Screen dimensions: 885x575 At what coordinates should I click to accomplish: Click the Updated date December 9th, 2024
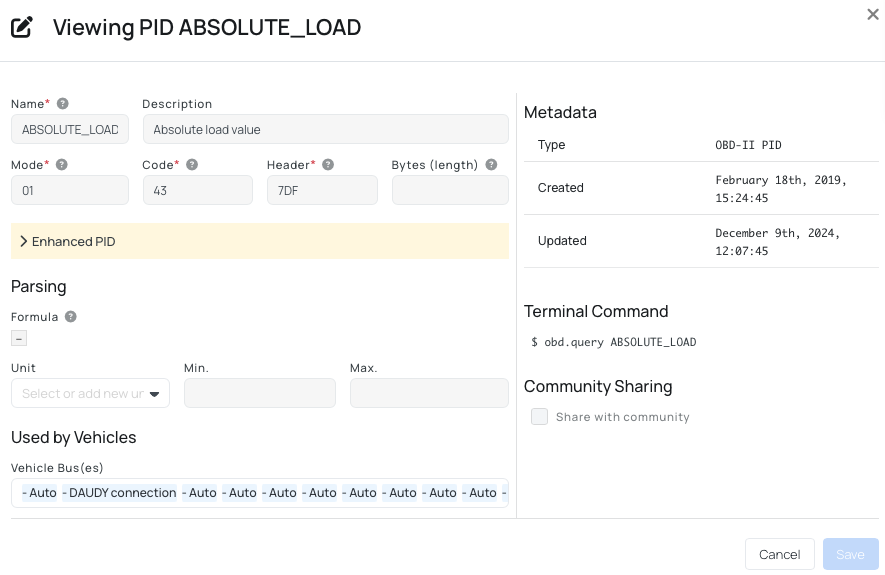[x=778, y=242]
